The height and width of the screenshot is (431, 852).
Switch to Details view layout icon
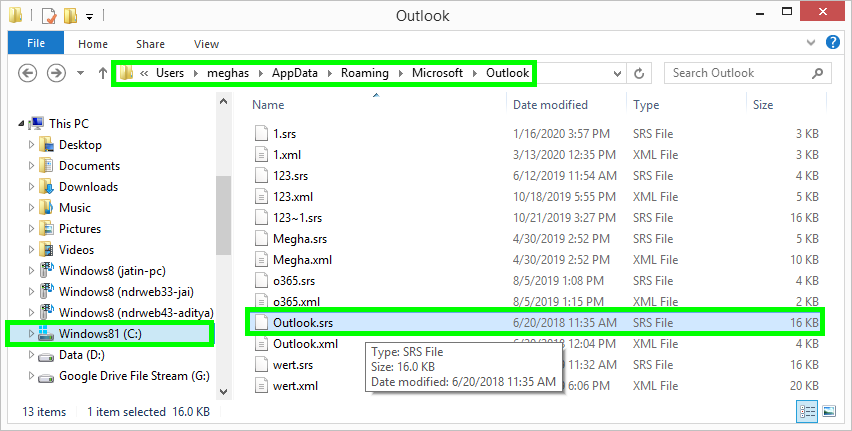pos(807,412)
